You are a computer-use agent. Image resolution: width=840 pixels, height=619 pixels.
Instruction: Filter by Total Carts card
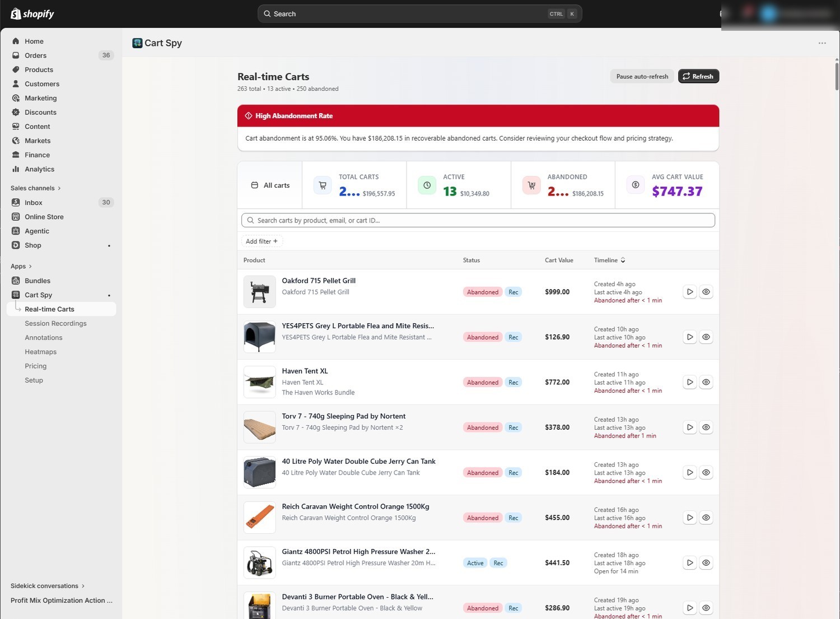point(354,185)
